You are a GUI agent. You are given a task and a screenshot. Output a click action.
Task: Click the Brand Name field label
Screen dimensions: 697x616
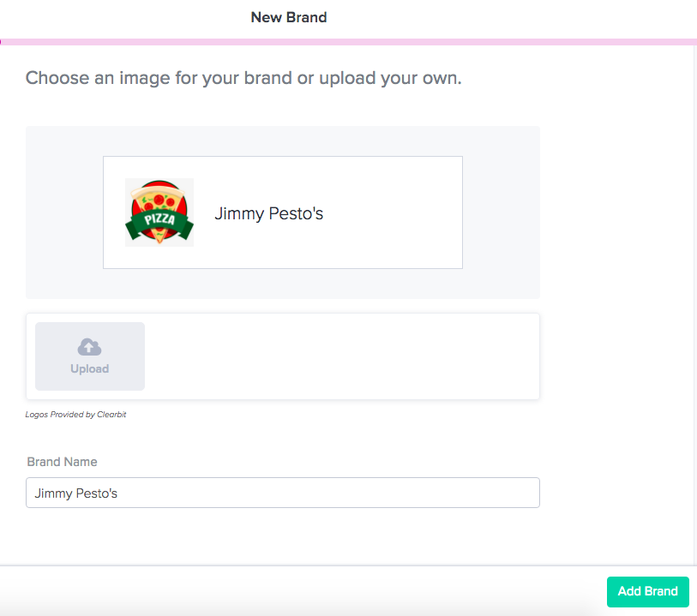62,462
